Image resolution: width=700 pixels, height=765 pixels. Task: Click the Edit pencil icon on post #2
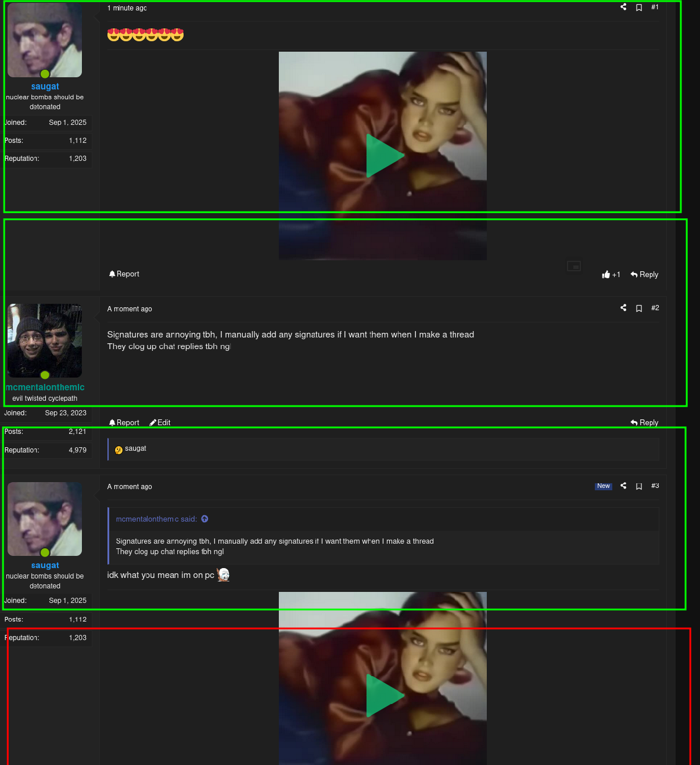152,422
